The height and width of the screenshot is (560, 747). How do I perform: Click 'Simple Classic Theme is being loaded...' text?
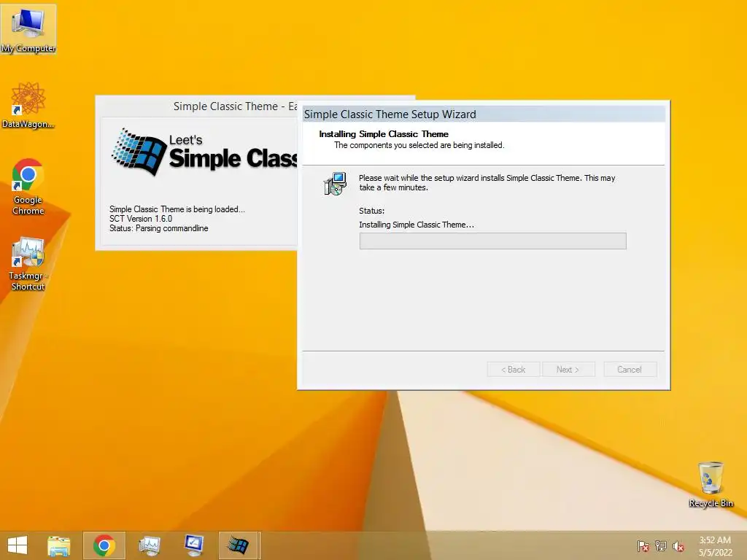click(x=177, y=209)
